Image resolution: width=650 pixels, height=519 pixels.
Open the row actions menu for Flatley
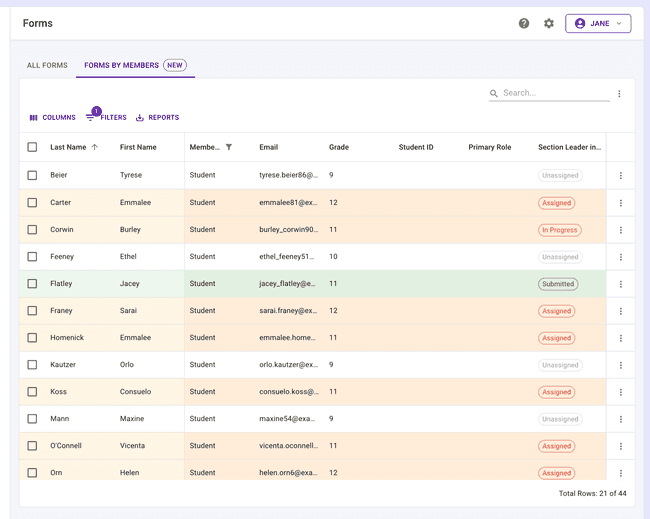(x=621, y=284)
